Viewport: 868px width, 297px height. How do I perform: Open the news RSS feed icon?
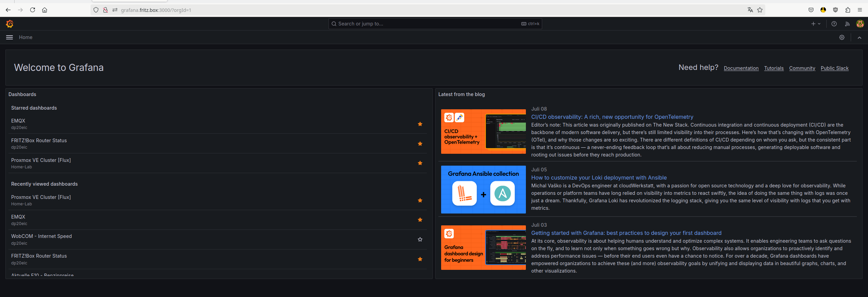(847, 24)
